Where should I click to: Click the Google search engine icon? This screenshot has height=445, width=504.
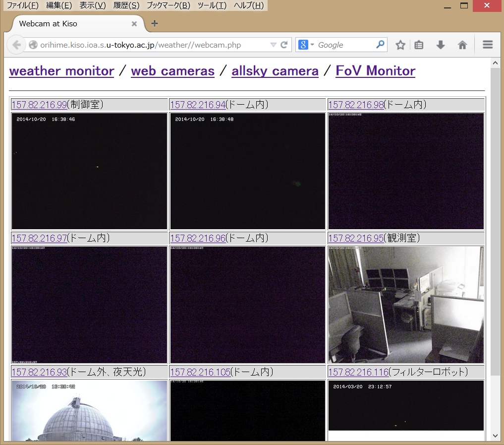pyautogui.click(x=303, y=45)
